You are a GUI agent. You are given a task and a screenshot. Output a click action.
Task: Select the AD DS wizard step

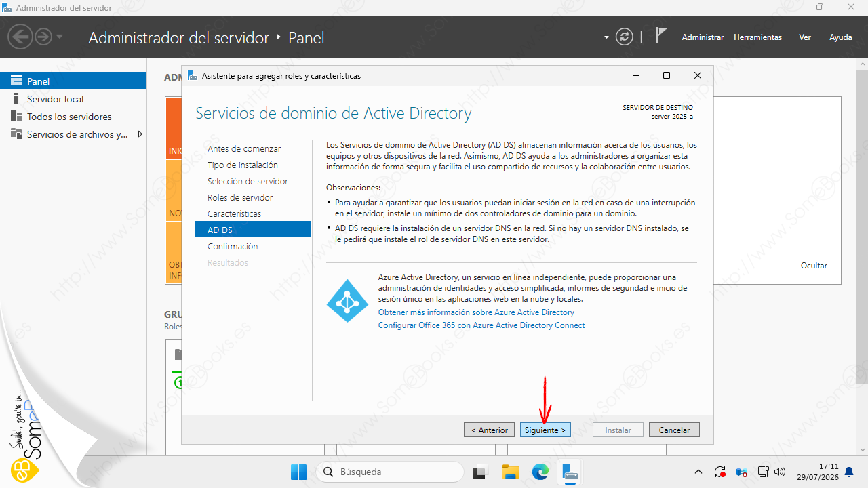(x=253, y=230)
